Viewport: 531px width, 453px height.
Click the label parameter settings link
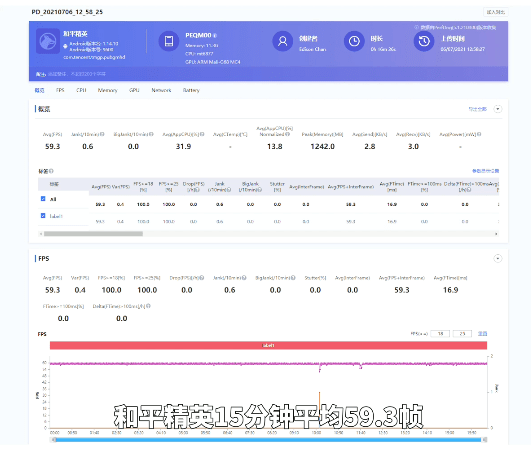[485, 171]
